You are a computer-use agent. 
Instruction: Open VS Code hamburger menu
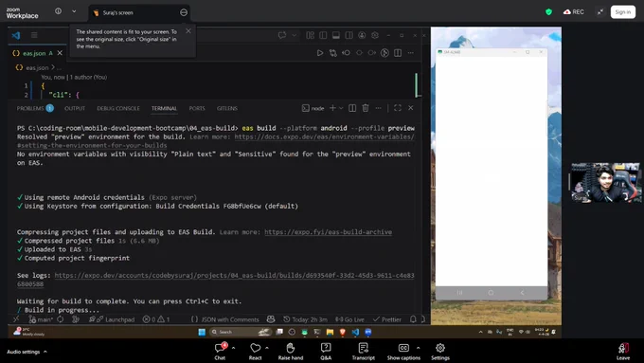[x=34, y=35]
